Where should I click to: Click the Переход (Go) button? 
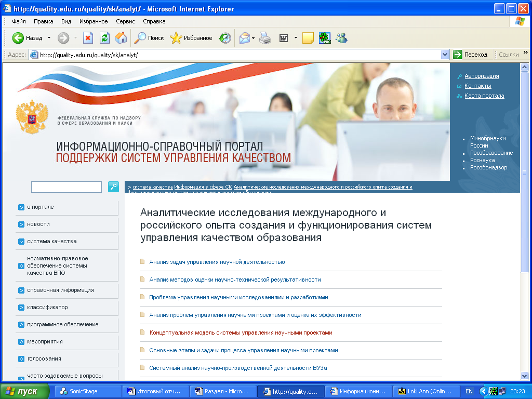(x=471, y=55)
